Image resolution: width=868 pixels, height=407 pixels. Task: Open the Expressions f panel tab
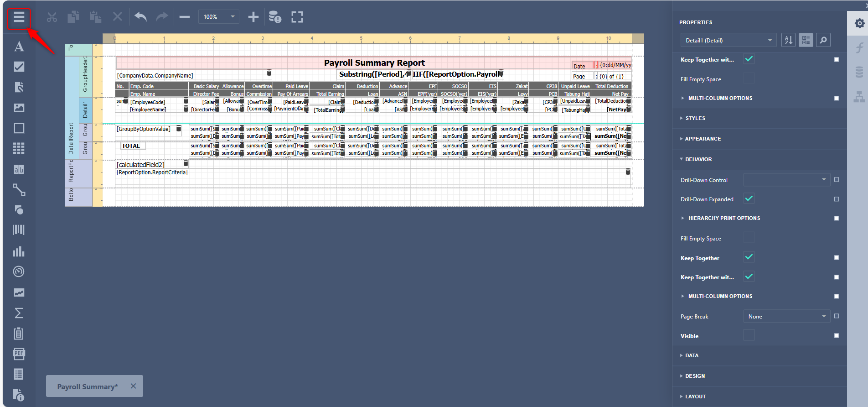click(x=859, y=47)
